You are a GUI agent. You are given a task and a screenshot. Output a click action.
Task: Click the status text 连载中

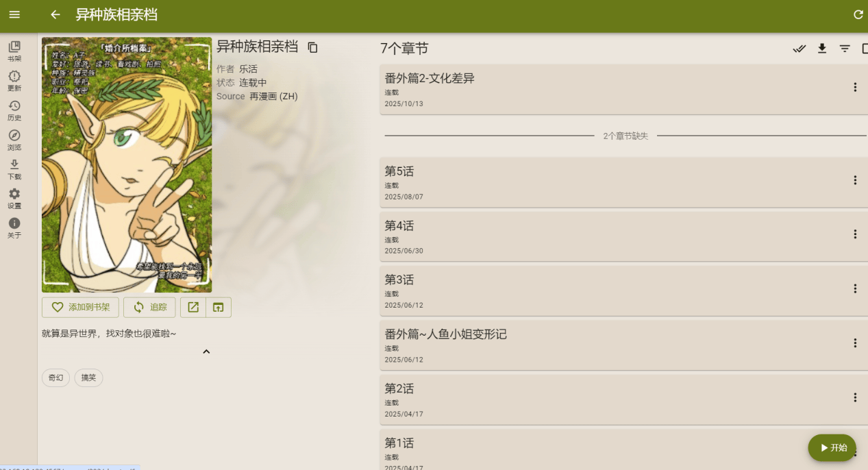253,83
